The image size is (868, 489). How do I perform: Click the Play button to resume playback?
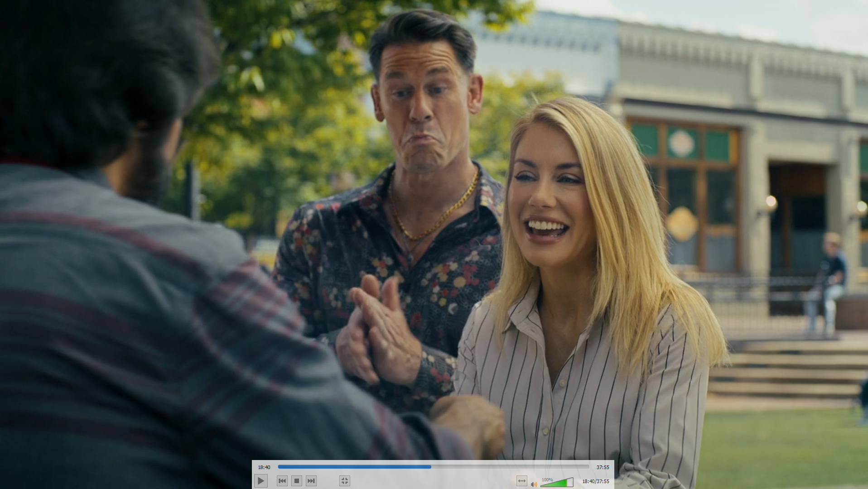[261, 481]
